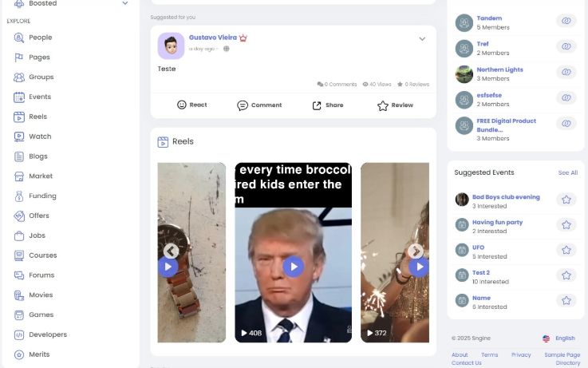588x368 pixels.
Task: Open Courses in Explore menu
Action: point(43,255)
